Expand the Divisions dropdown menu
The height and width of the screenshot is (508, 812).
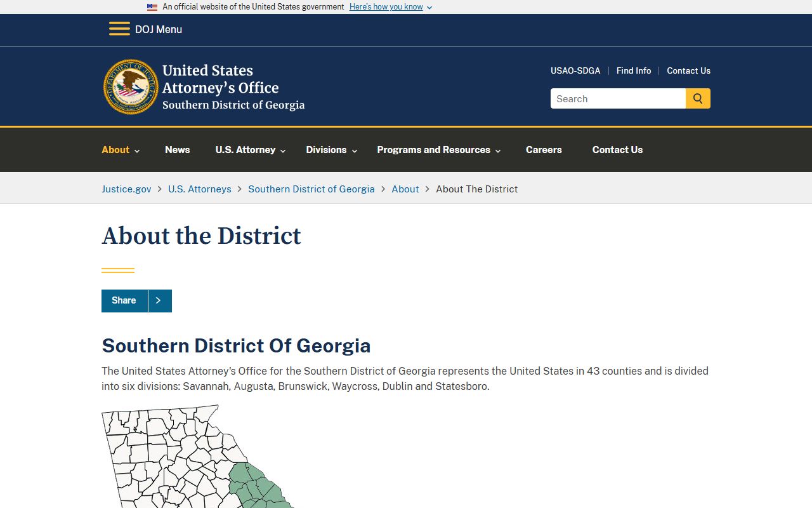click(332, 150)
